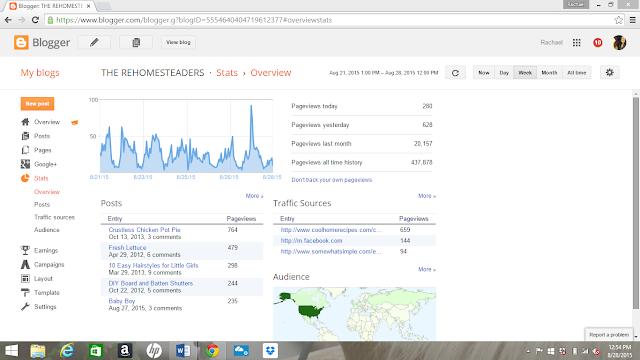Open More link for Audience section
640x360 pixels.
(427, 269)
